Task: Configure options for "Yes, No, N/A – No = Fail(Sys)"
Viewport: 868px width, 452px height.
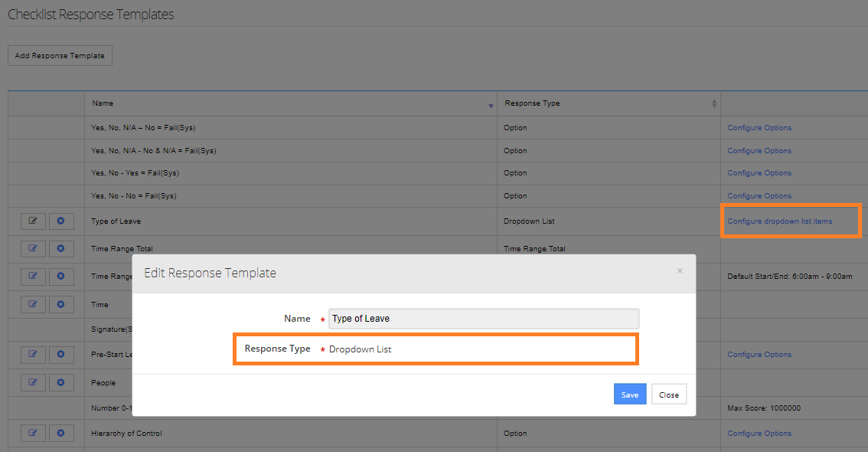Action: tap(759, 127)
